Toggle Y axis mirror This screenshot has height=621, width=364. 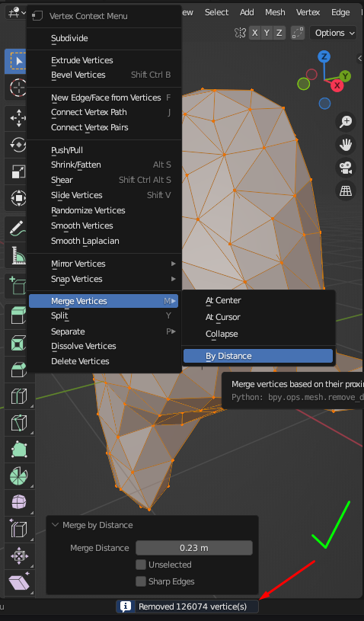(267, 33)
